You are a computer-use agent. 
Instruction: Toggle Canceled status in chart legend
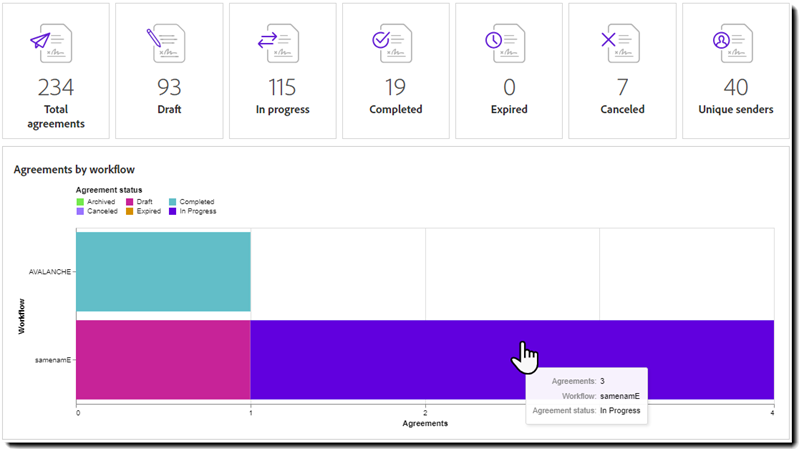click(100, 211)
